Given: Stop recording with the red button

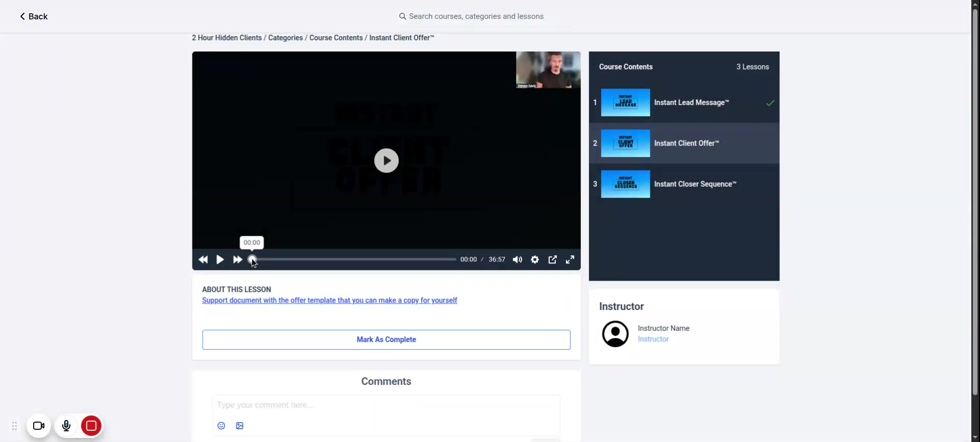Looking at the screenshot, I should [x=91, y=426].
